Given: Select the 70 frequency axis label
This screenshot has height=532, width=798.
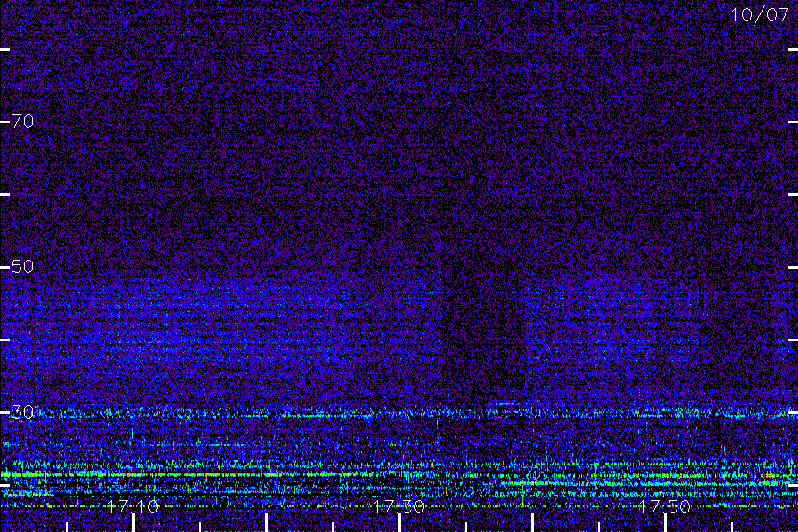Looking at the screenshot, I should click(x=22, y=121).
